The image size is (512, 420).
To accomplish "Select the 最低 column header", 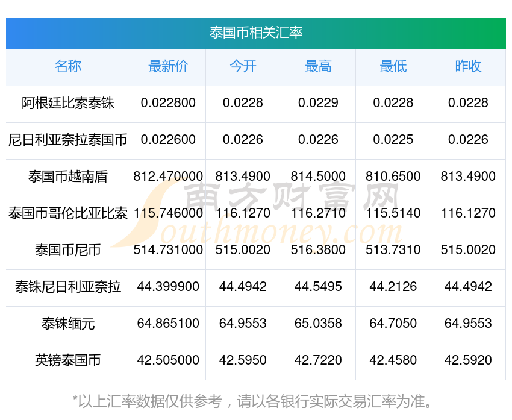I will coord(393,67).
